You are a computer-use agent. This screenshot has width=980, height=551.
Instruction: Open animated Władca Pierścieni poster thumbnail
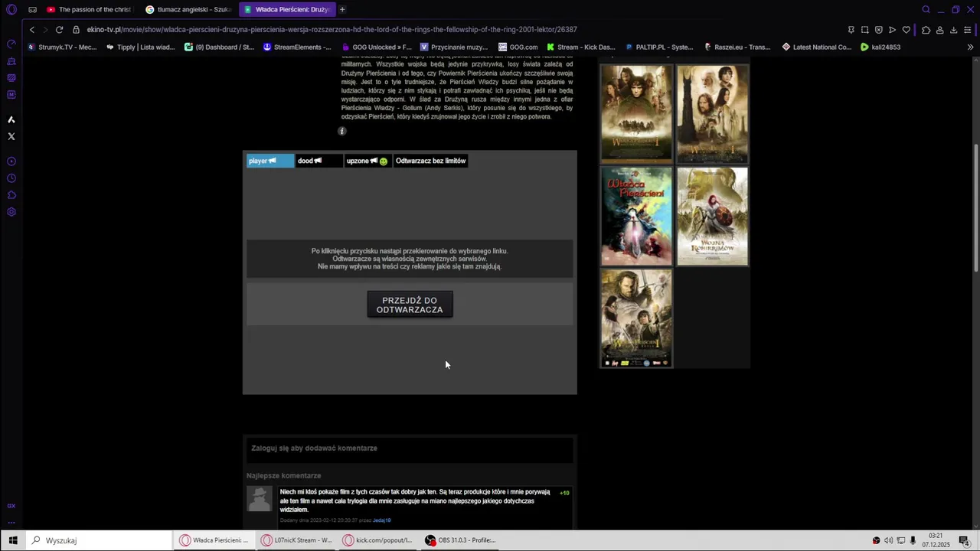[636, 217]
